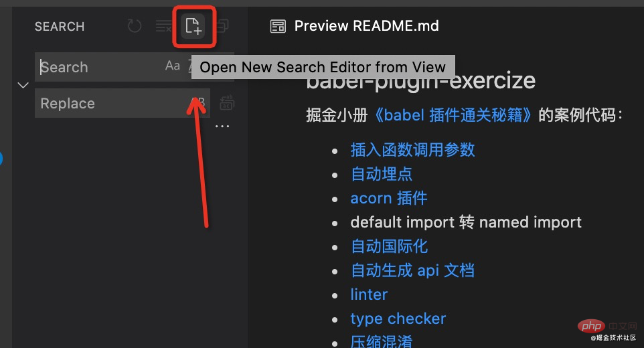The height and width of the screenshot is (348, 644).
Task: Select the Preview README.md tab
Action: 355,26
